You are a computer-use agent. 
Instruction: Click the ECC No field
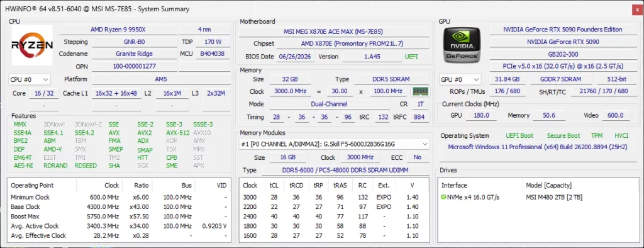tap(418, 157)
